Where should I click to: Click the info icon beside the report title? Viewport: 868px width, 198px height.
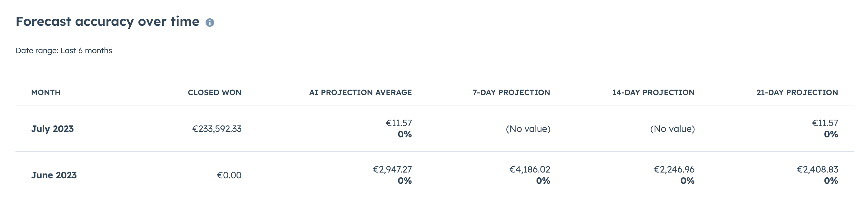pos(210,23)
